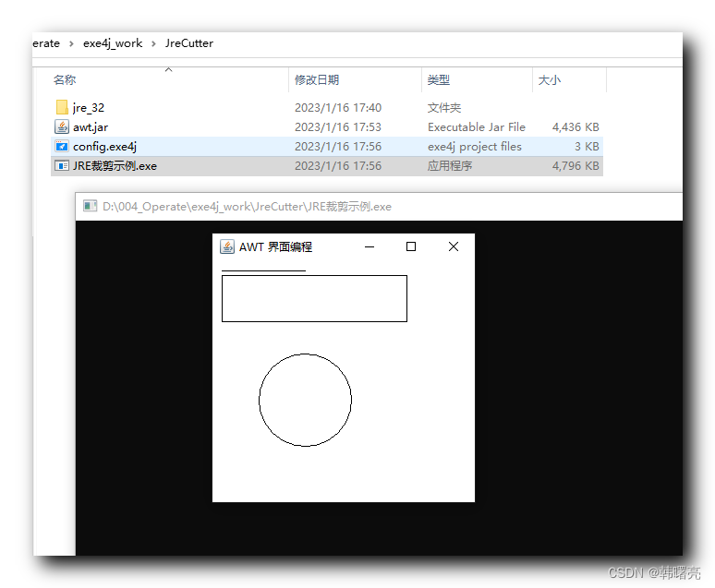
Task: Open the jre_32 folder icon
Action: pyautogui.click(x=62, y=108)
